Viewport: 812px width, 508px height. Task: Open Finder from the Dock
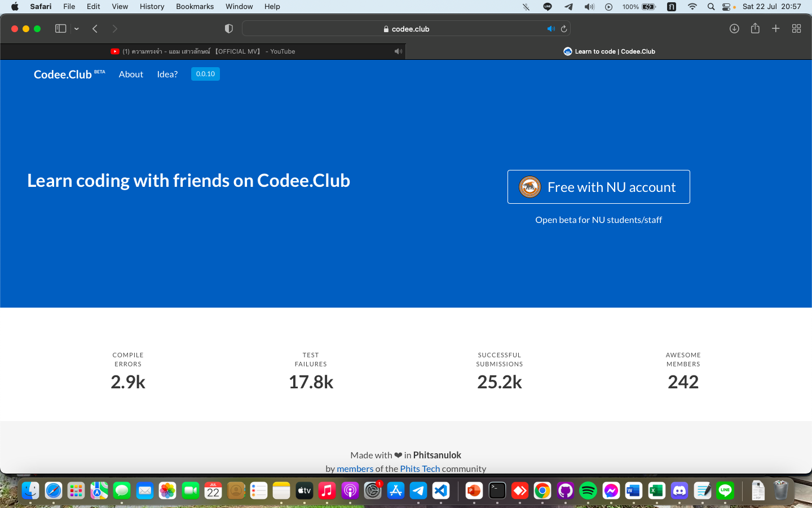[x=30, y=491]
